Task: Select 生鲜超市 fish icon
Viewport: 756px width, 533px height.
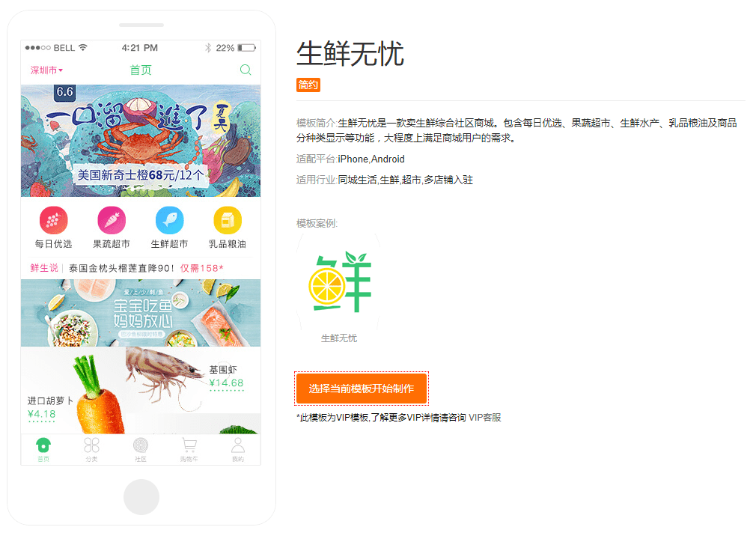Action: pyautogui.click(x=169, y=220)
